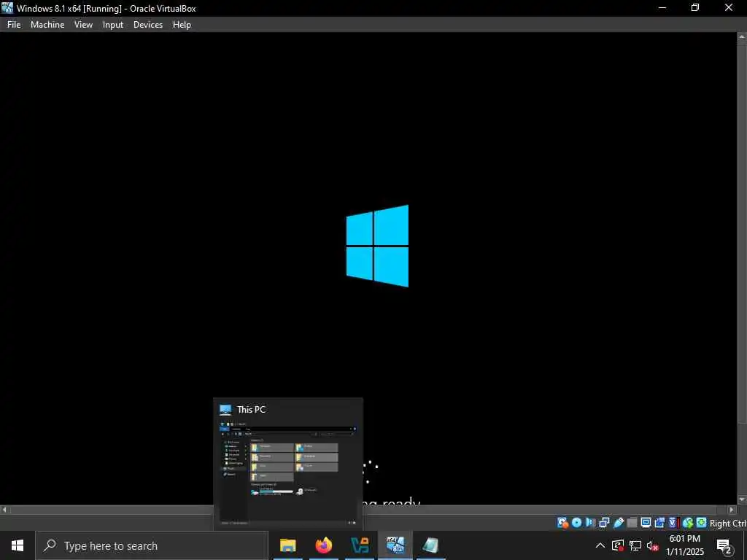Screen dimensions: 747x560
Task: Click the USB devices status icon
Action: pyautogui.click(x=619, y=523)
